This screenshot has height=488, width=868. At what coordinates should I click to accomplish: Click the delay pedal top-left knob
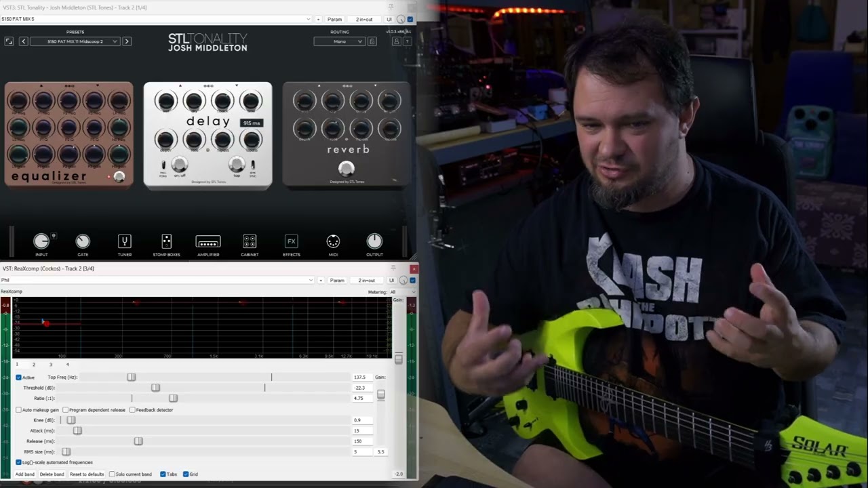click(165, 102)
